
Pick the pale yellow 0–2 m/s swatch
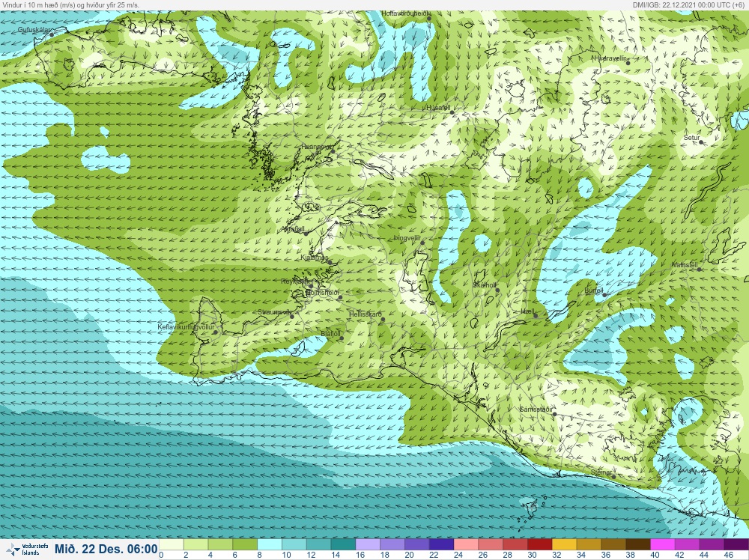pos(171,545)
